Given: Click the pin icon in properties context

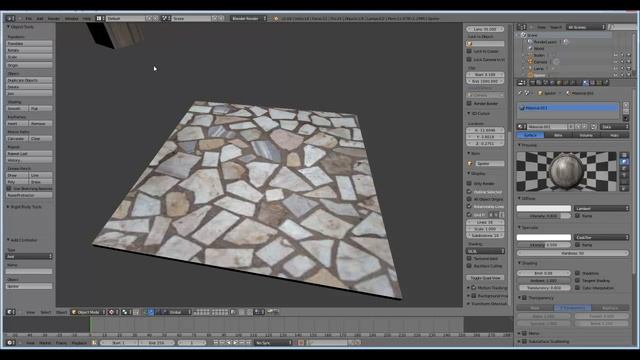Looking at the screenshot, I should click(520, 93).
